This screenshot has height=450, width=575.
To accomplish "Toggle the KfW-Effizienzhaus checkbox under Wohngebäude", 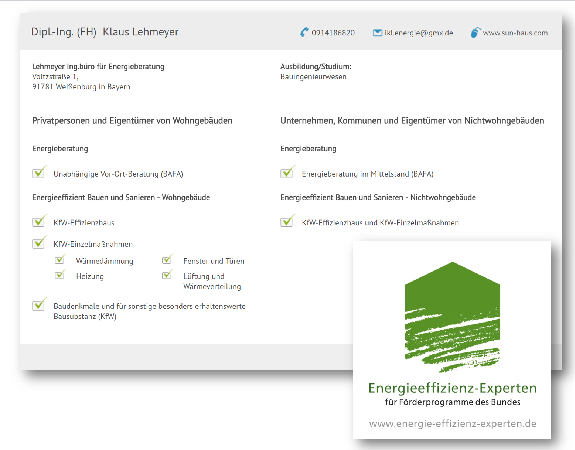I will (x=39, y=221).
